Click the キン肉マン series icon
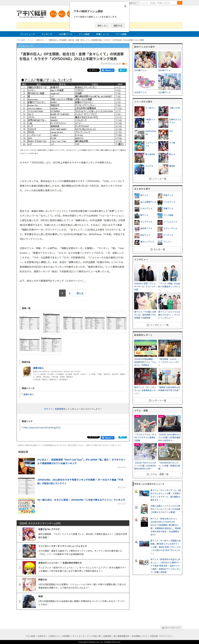This screenshot has width=199, height=644. (x=139, y=111)
